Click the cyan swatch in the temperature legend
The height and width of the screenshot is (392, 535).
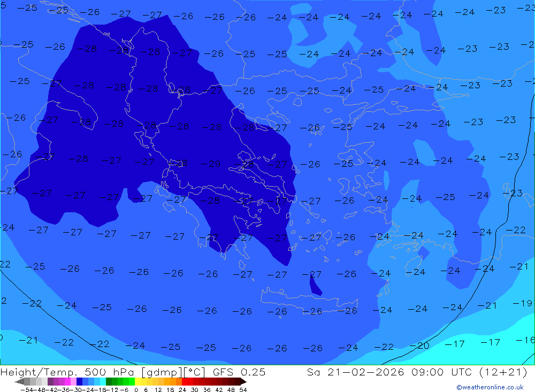(x=103, y=381)
